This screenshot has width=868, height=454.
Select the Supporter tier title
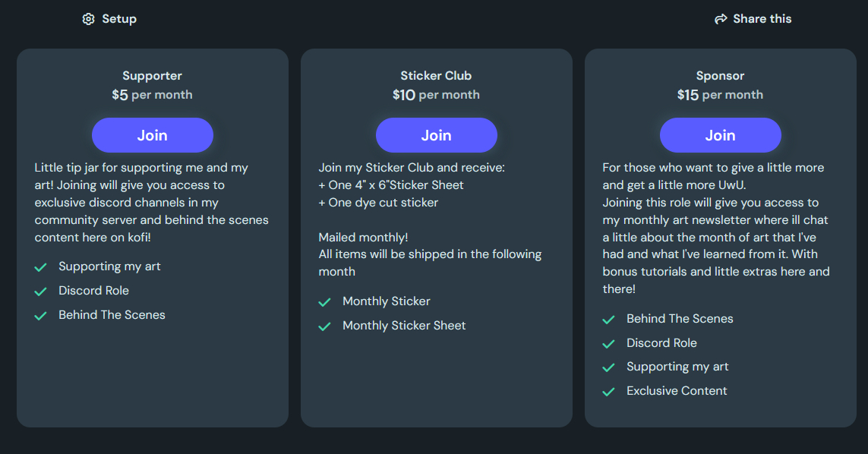[x=152, y=76]
